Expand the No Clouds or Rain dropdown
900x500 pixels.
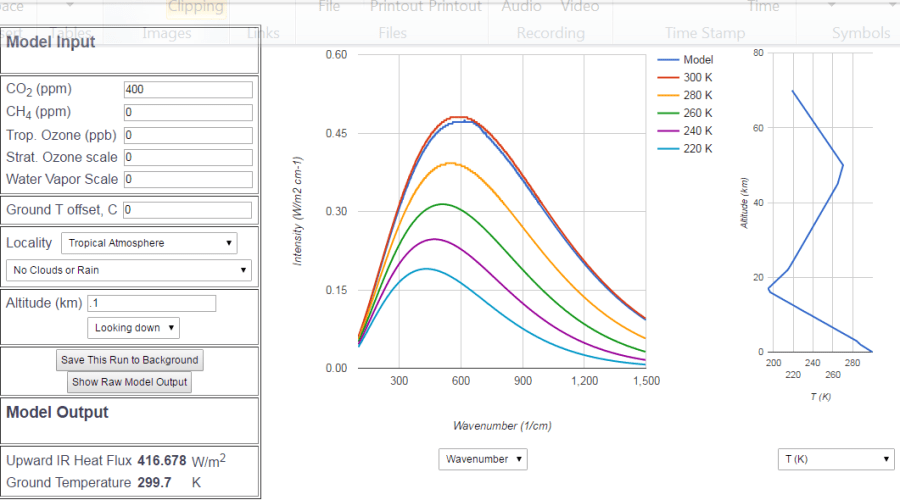pyautogui.click(x=128, y=270)
